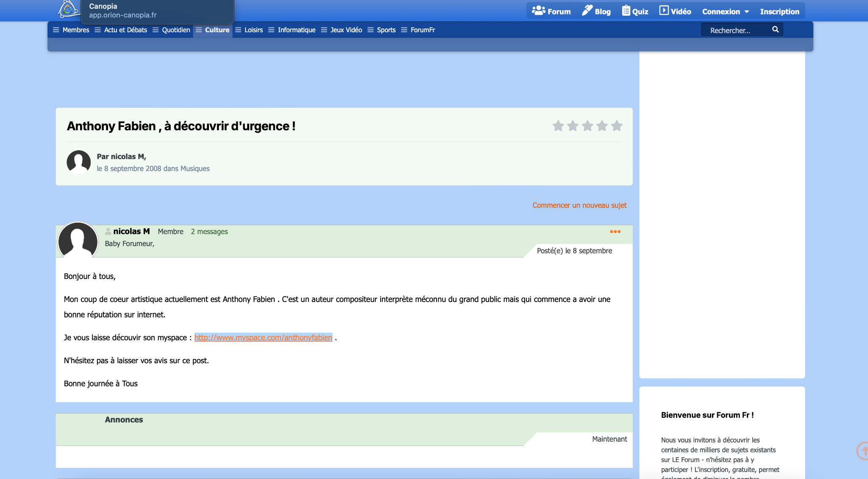The width and height of the screenshot is (868, 479).
Task: Click the '2 messages' count
Action: [x=209, y=232]
